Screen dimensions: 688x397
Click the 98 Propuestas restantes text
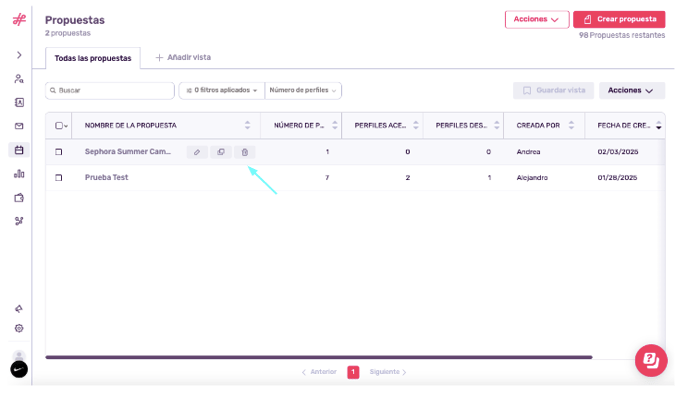(x=622, y=35)
